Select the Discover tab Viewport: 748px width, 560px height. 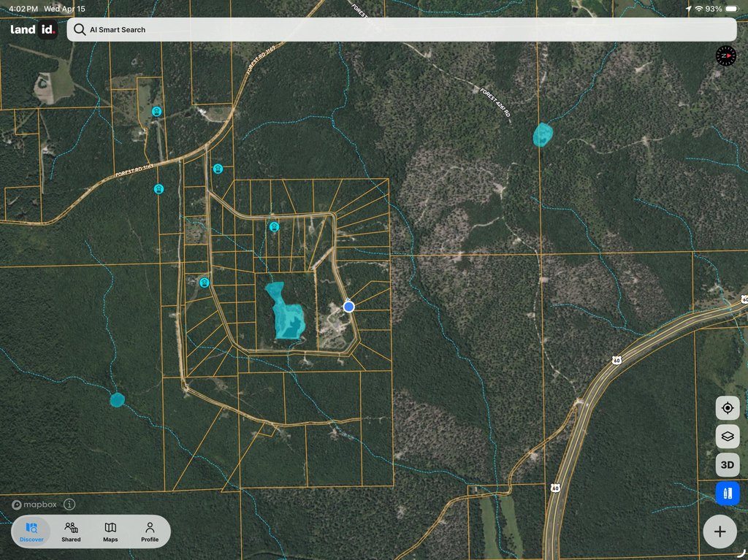(x=31, y=532)
